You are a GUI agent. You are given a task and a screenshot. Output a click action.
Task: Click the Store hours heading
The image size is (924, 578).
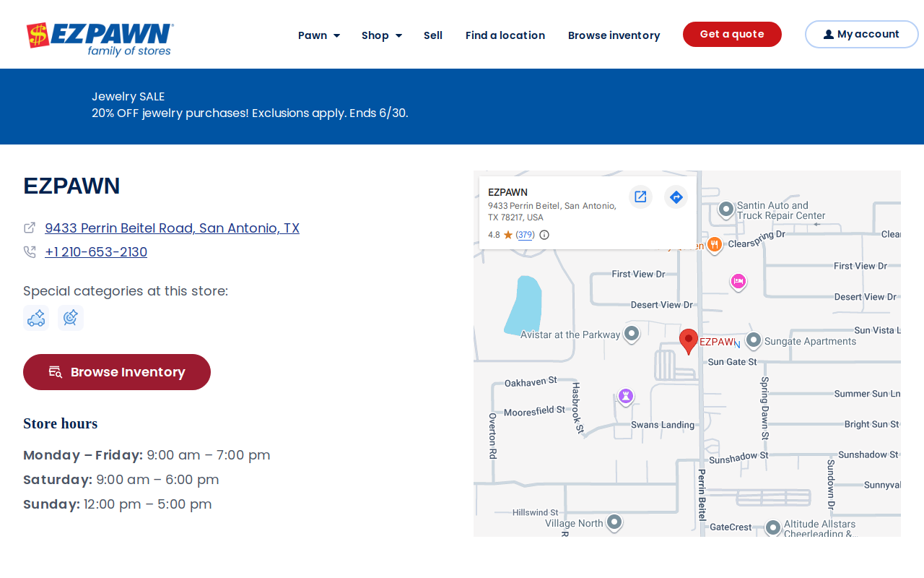pyautogui.click(x=61, y=423)
